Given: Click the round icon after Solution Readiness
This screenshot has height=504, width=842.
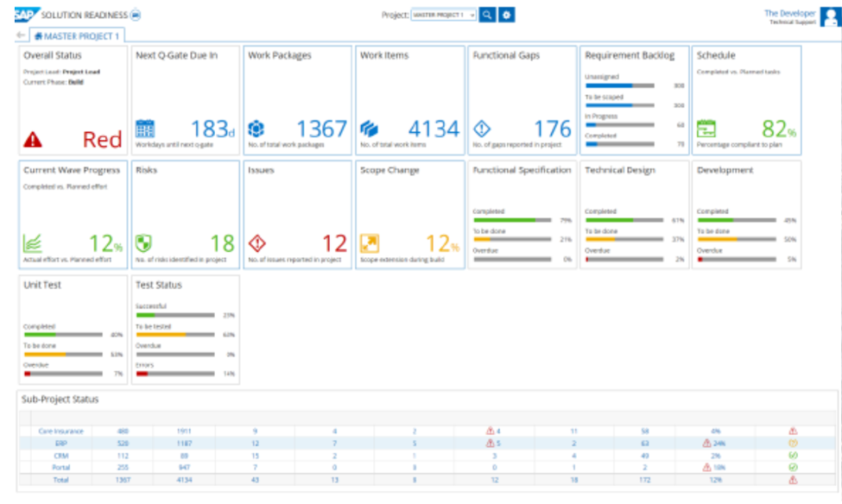Looking at the screenshot, I should point(136,16).
